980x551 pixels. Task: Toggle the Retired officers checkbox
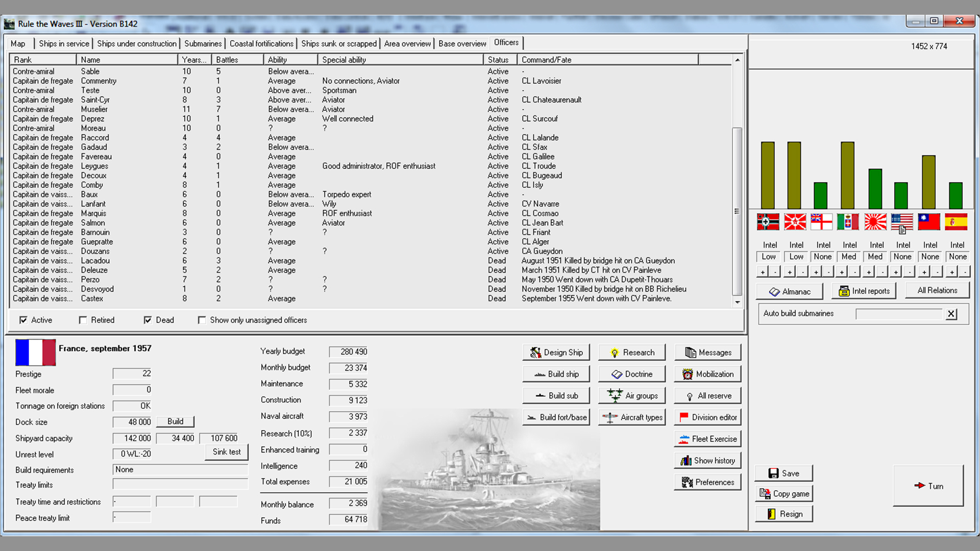click(83, 320)
